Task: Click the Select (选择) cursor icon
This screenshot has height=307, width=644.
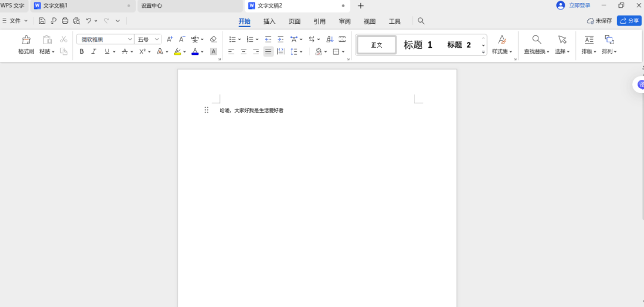Action: click(562, 39)
